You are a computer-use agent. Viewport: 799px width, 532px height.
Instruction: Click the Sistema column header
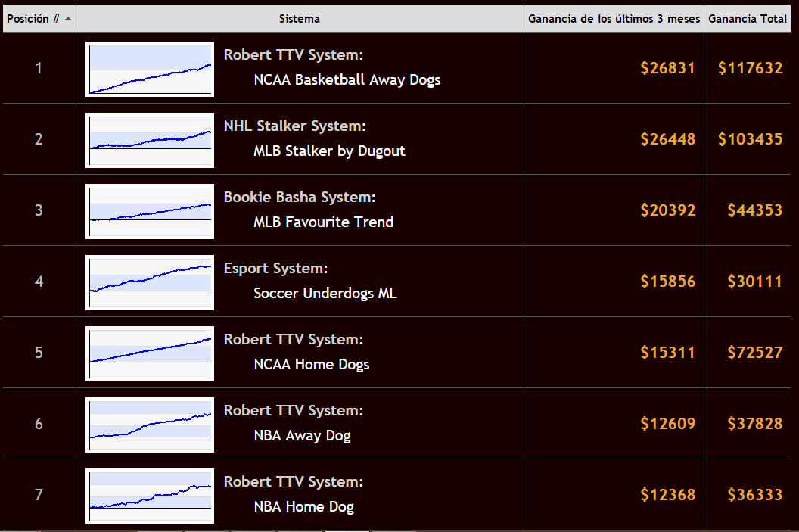(x=300, y=19)
